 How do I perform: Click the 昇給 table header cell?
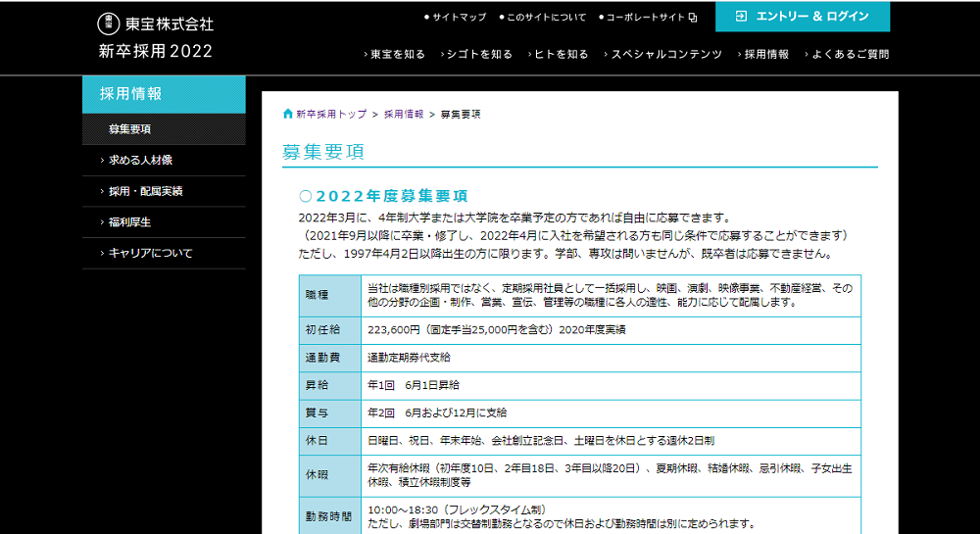330,385
